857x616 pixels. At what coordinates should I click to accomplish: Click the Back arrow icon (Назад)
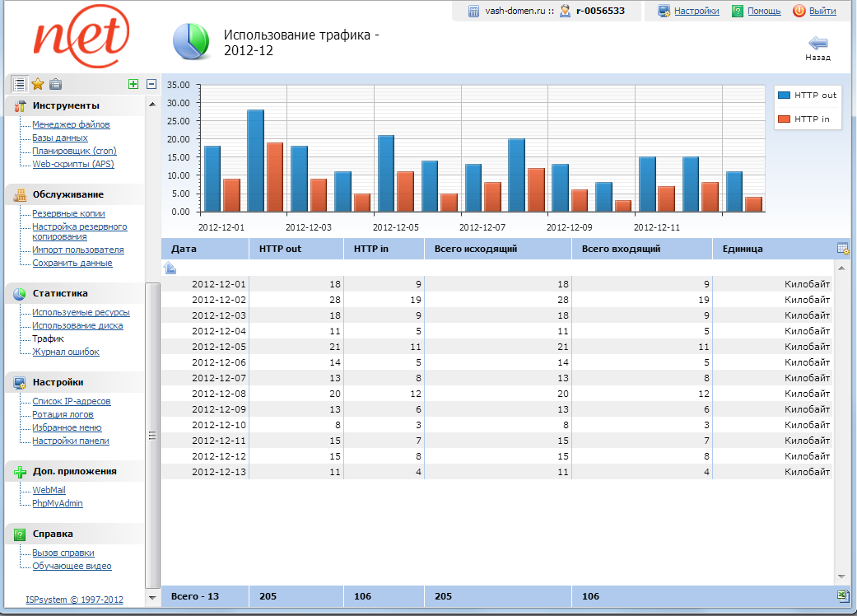point(817,44)
